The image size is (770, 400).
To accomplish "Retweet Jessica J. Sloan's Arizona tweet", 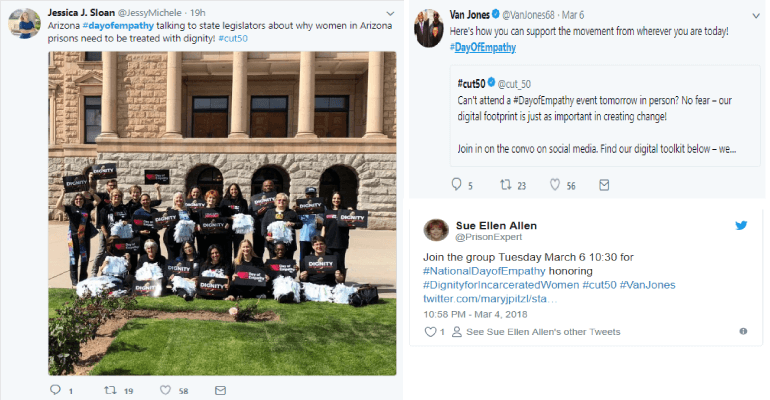I will [110, 390].
